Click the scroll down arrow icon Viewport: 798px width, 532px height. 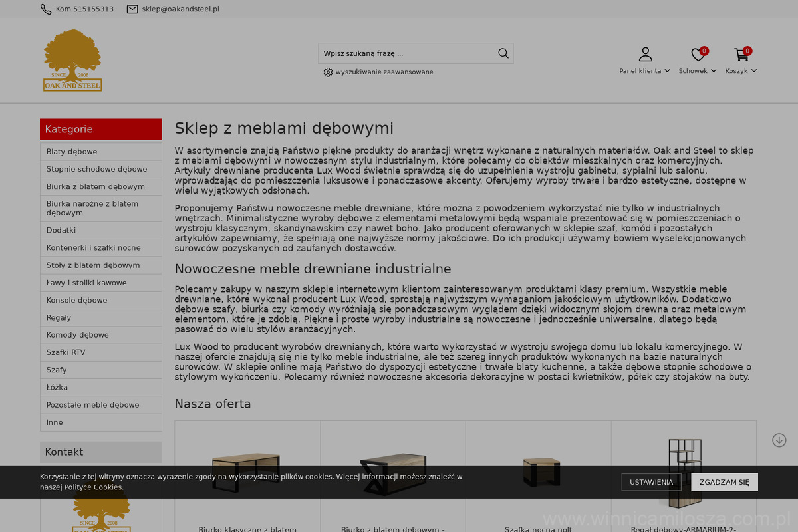tap(779, 440)
